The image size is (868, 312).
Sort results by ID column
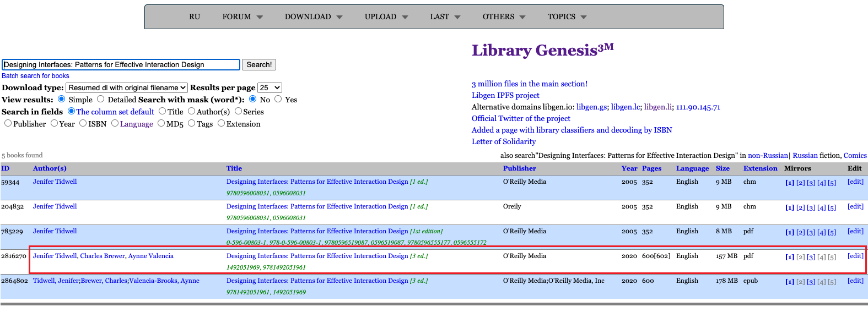coord(6,168)
